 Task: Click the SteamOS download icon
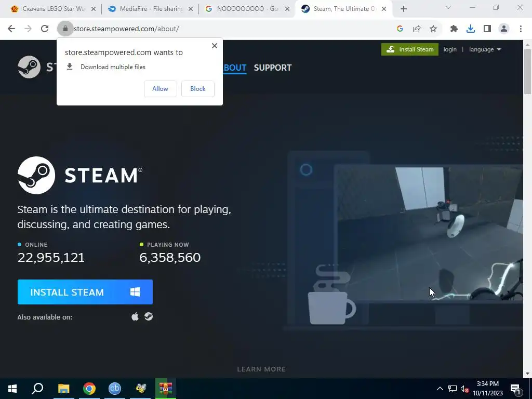click(149, 316)
